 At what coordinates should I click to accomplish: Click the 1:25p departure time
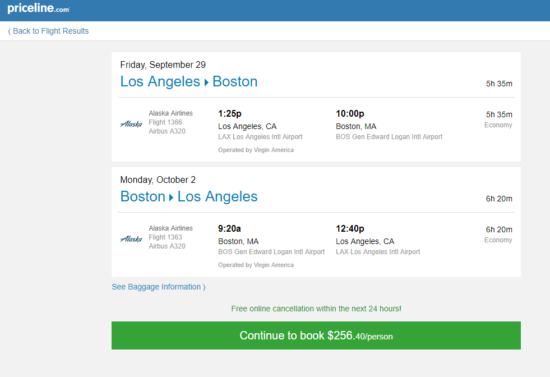tap(230, 114)
